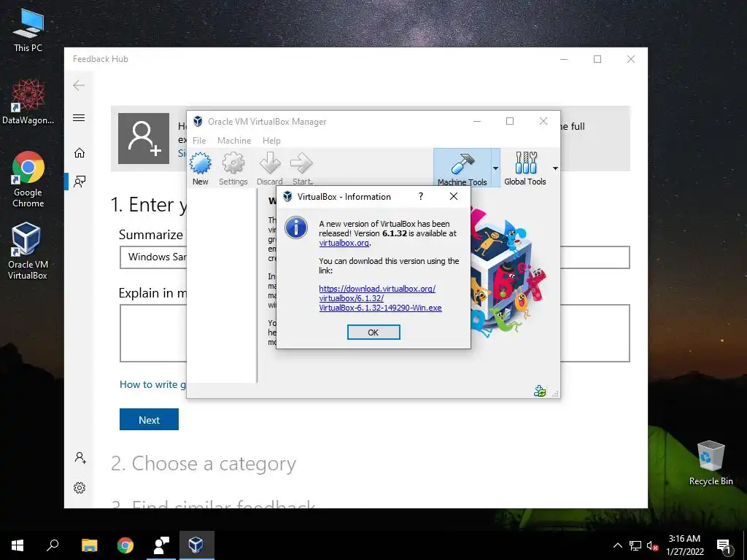This screenshot has height=560, width=747.
Task: Open Oracle VM VirtualBox desktop shortcut
Action: coord(28,251)
